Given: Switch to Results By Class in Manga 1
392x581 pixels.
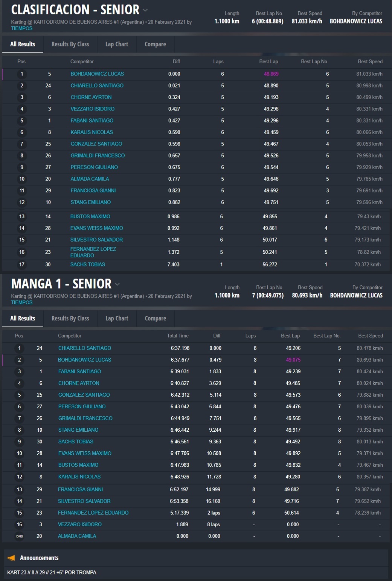Looking at the screenshot, I should click(x=70, y=318).
